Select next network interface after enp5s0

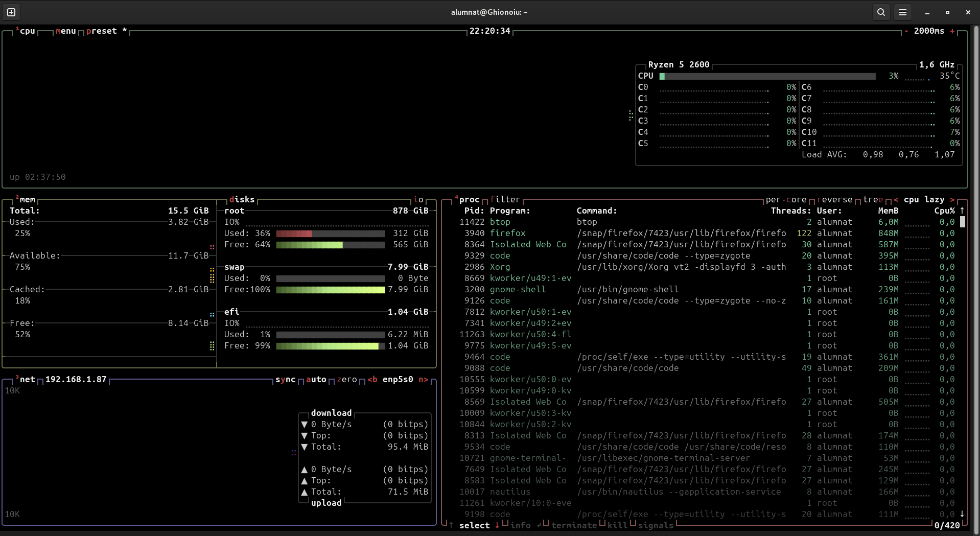point(423,380)
